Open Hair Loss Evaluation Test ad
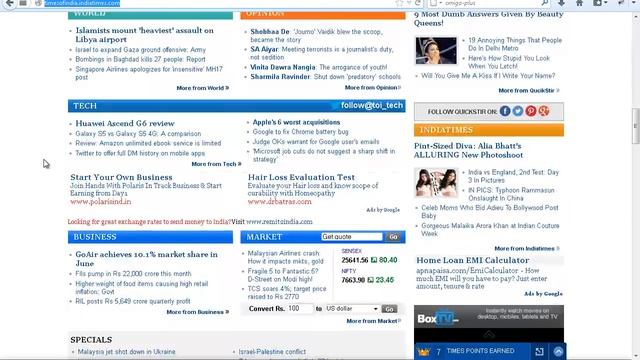Image resolution: width=640 pixels, height=360 pixels. [301, 177]
